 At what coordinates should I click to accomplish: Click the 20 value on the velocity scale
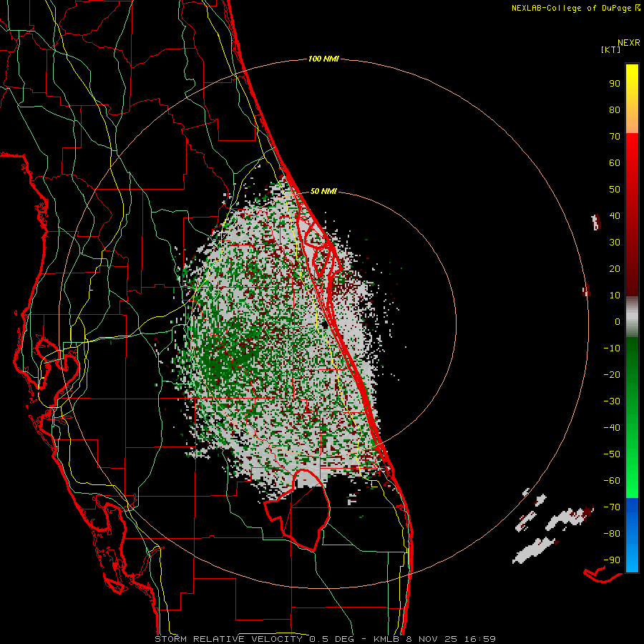(x=615, y=268)
